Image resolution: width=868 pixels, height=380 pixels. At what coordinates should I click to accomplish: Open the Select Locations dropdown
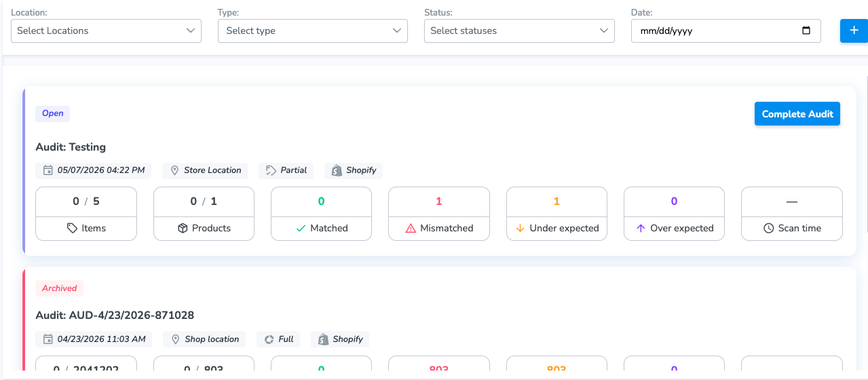point(106,31)
